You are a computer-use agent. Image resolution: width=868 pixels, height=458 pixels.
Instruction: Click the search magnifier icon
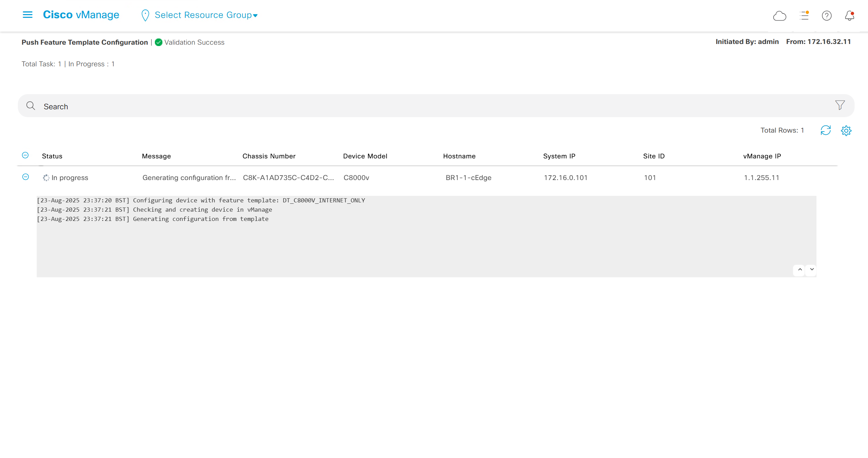click(31, 106)
